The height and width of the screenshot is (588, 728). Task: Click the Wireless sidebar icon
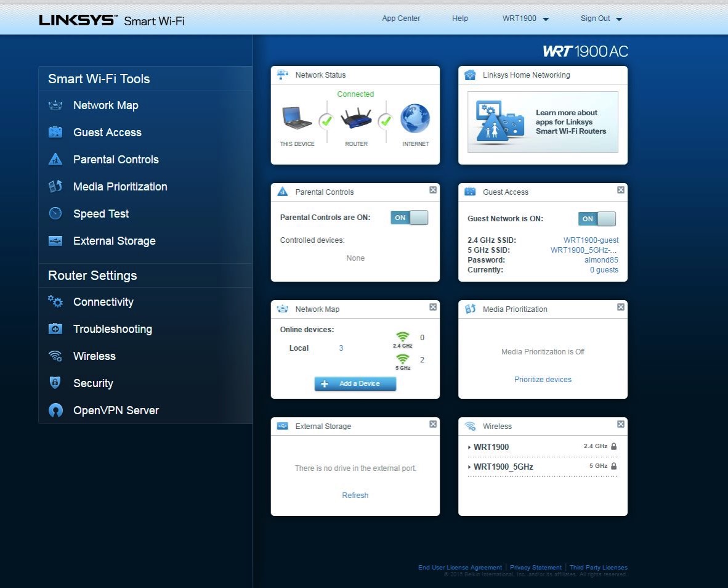pyautogui.click(x=55, y=356)
